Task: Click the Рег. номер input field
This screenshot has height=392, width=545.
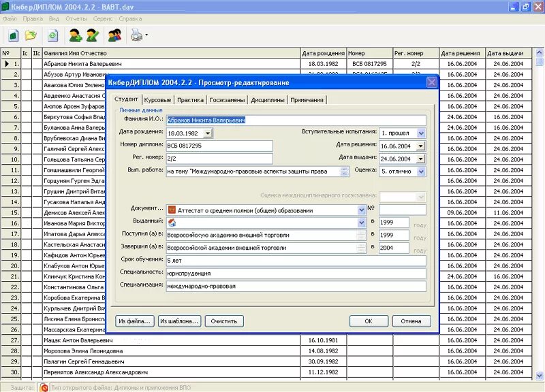Action: tap(219, 159)
